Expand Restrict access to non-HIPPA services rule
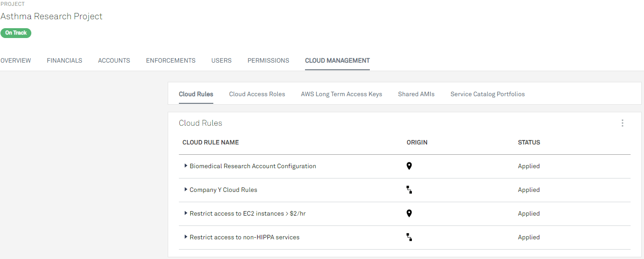This screenshot has width=644, height=259. (x=186, y=237)
